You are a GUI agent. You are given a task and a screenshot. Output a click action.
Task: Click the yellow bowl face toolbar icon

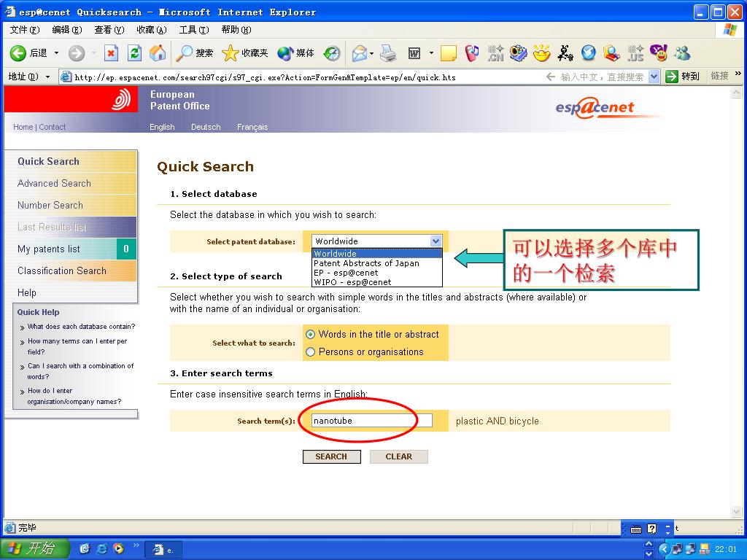(542, 53)
